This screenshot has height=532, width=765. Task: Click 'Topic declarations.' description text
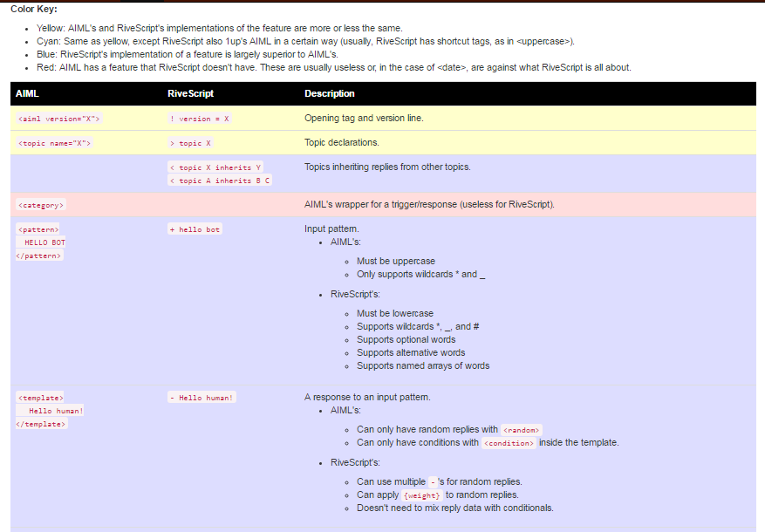click(x=342, y=142)
